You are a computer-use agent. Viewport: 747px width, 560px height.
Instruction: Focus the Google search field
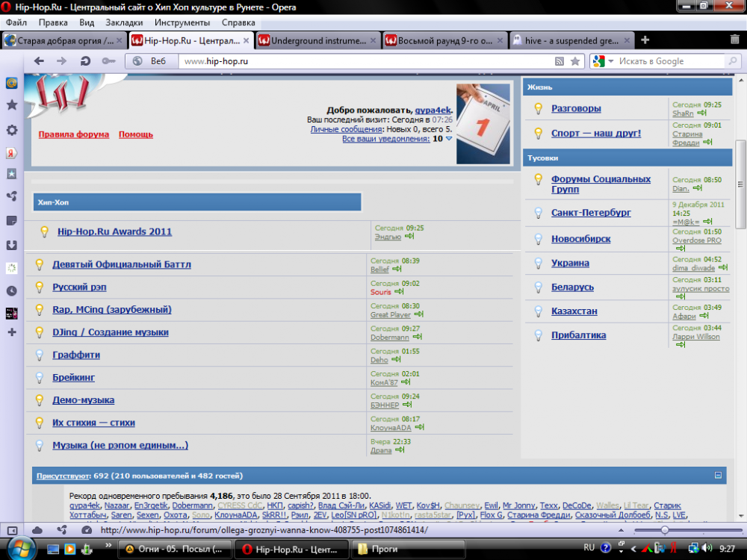(670, 61)
